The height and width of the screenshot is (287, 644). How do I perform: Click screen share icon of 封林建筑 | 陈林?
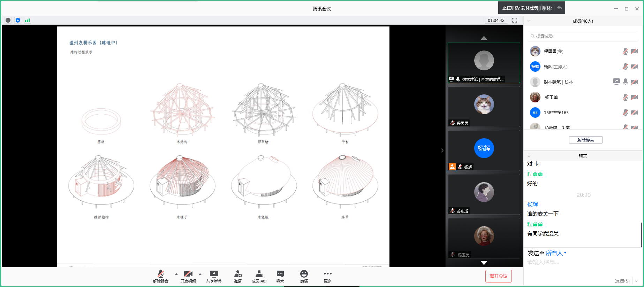click(616, 82)
